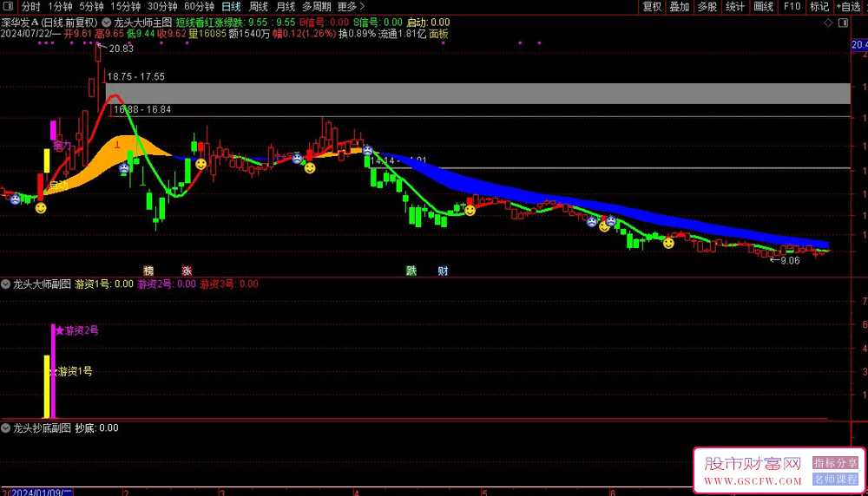Switch to 周线 weekly chart
Image resolution: width=868 pixels, height=496 pixels.
click(258, 7)
